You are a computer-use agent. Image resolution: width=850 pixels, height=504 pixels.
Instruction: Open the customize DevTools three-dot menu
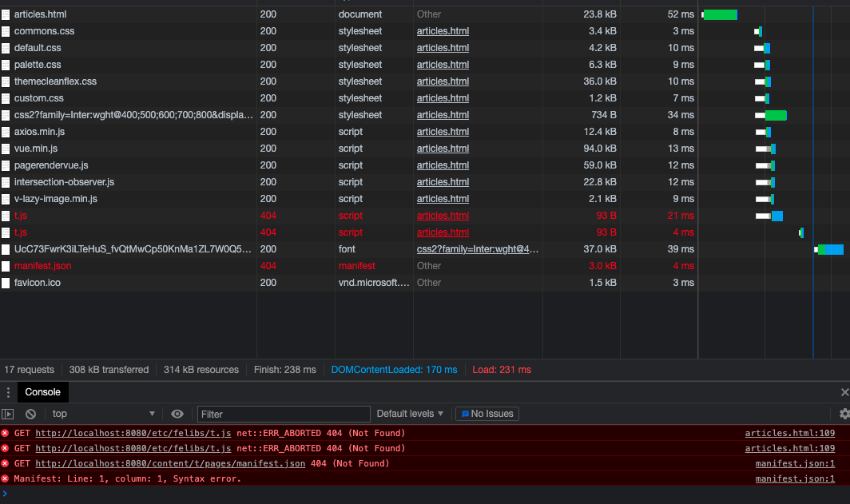click(x=8, y=392)
